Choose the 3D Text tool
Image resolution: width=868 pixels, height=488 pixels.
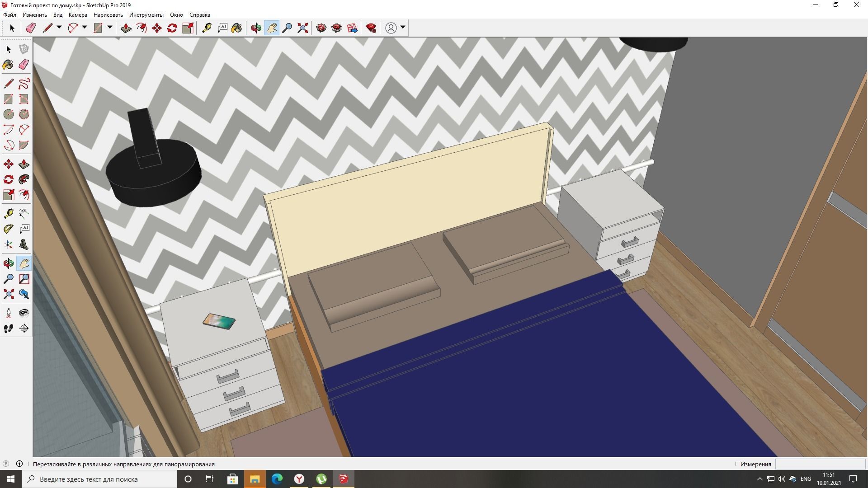coord(24,244)
